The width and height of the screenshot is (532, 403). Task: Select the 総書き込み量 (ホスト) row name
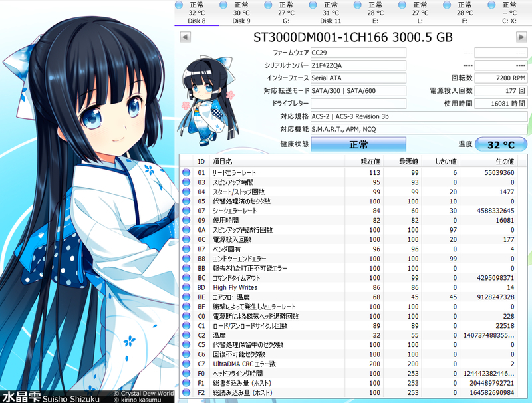242,383
